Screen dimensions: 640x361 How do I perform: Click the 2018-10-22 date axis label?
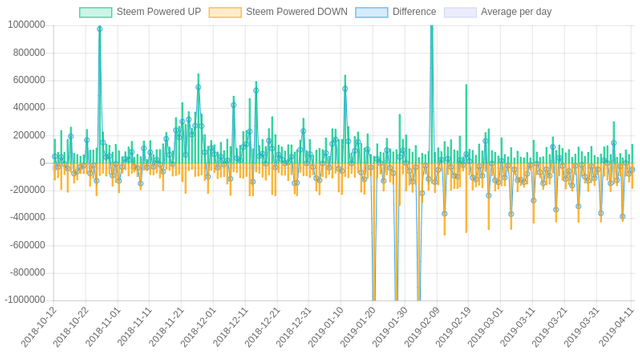(71, 327)
